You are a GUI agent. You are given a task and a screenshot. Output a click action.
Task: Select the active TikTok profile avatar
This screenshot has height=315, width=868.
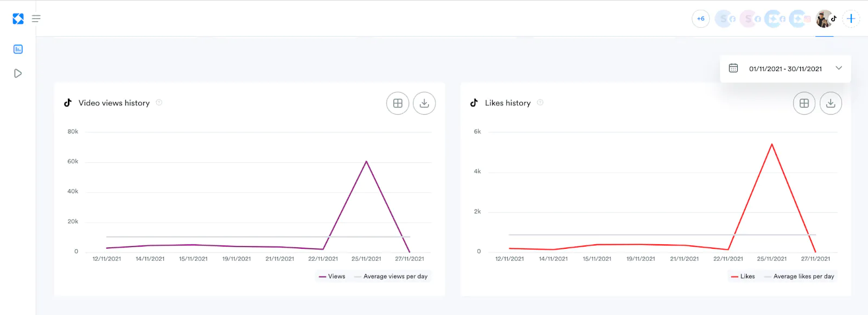(x=825, y=19)
